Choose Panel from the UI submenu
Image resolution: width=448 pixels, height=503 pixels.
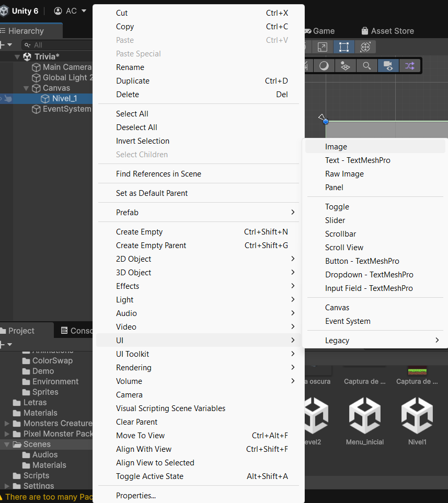375,188
